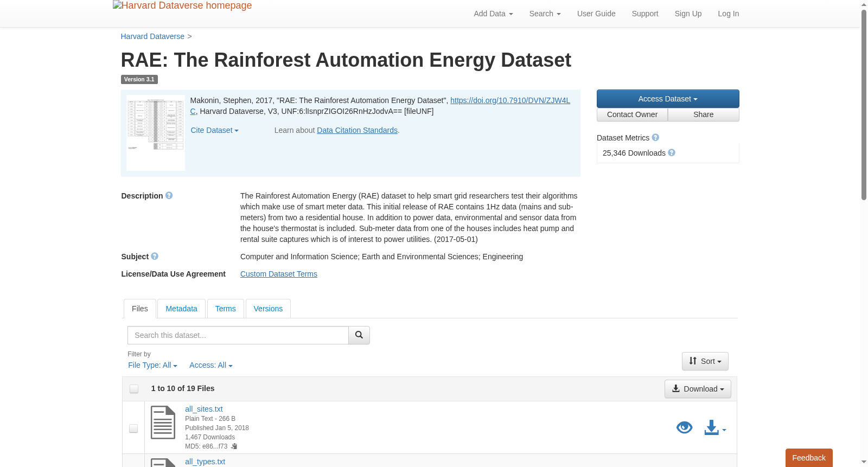Click the Harvard Dataverse homepage logo
868x467 pixels.
coord(182,6)
